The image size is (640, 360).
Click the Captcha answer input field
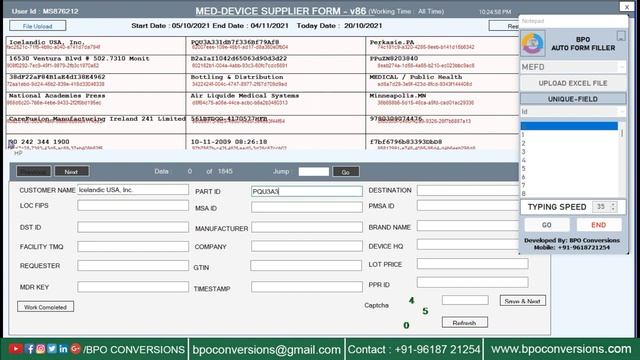[x=465, y=300]
